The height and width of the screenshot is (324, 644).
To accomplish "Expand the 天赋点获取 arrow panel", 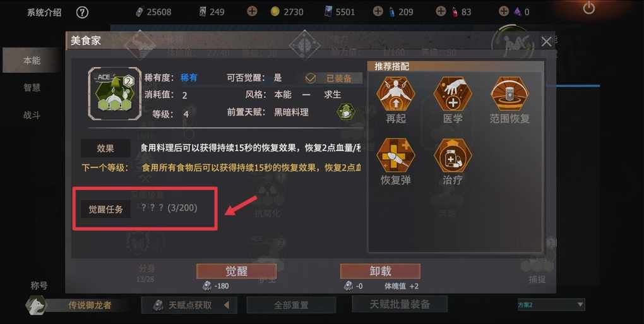I will tap(226, 305).
